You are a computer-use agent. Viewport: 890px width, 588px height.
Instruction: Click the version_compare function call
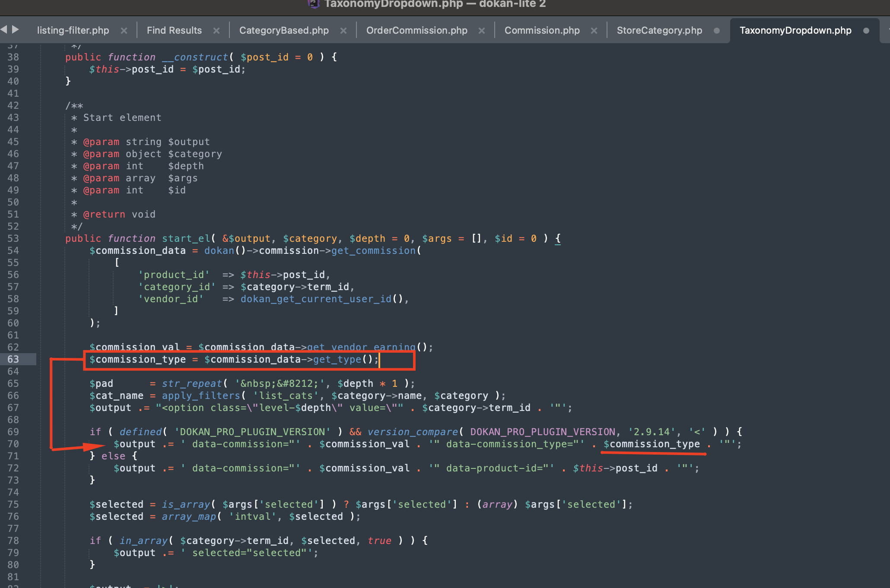[x=413, y=432]
